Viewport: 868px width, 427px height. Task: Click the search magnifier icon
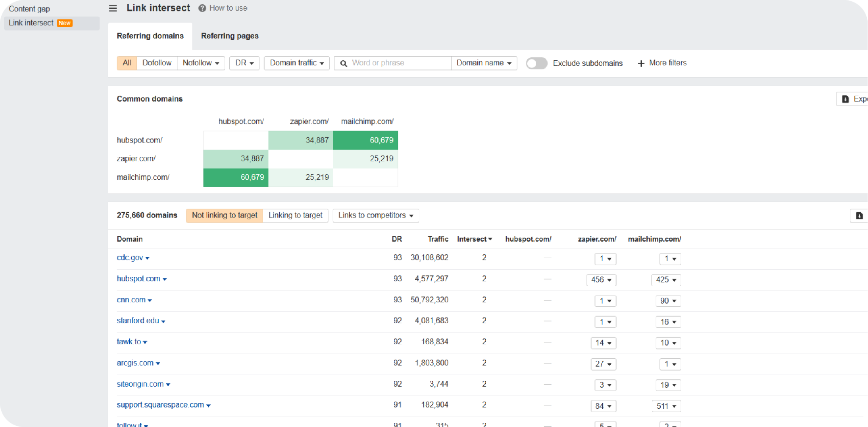(344, 63)
